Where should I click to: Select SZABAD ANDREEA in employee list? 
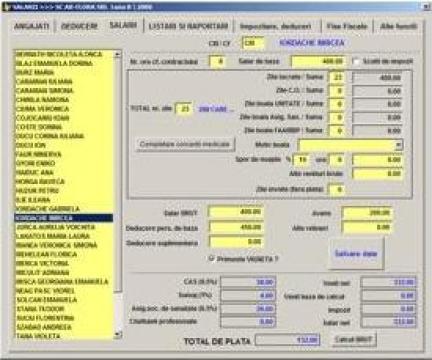(x=64, y=327)
